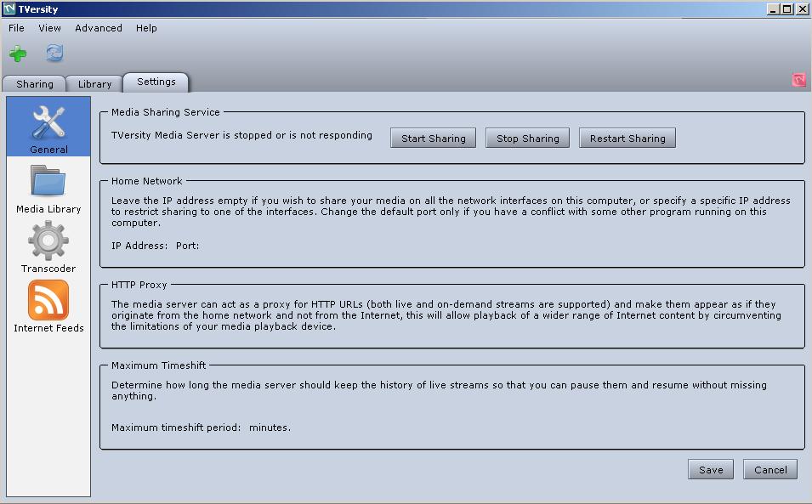This screenshot has width=812, height=504.
Task: Click the 'HTTP Proxy' group title
Action: click(139, 285)
